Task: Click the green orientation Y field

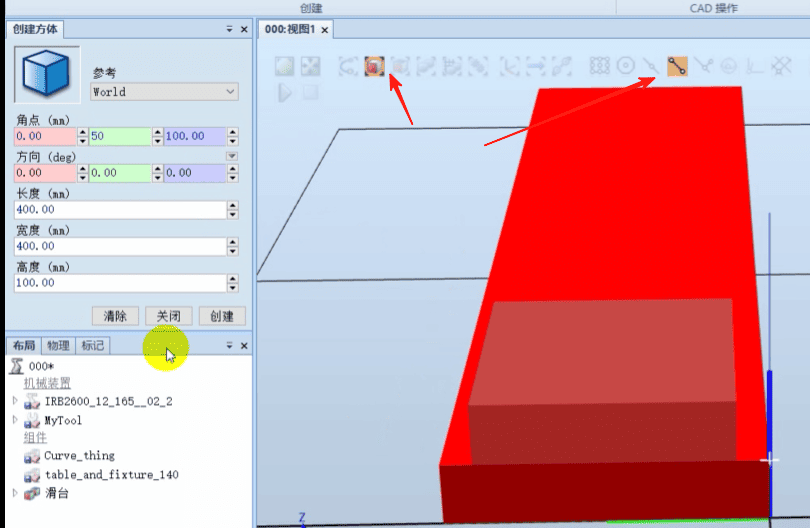Action: point(120,173)
